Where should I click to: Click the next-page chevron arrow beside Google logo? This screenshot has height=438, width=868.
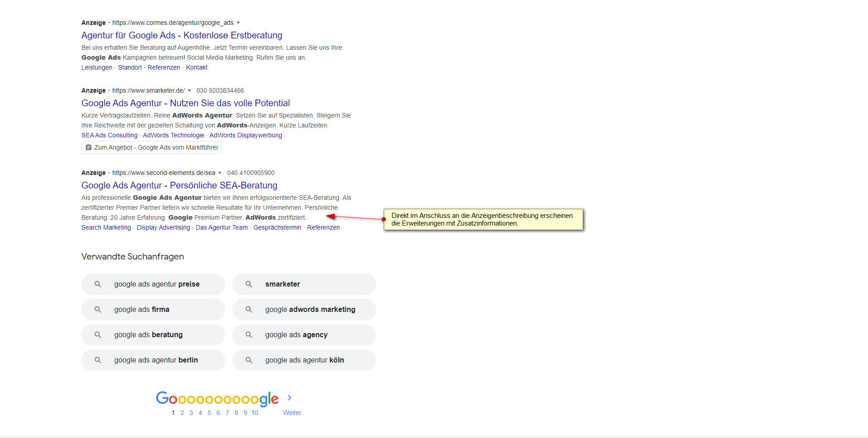click(x=289, y=398)
